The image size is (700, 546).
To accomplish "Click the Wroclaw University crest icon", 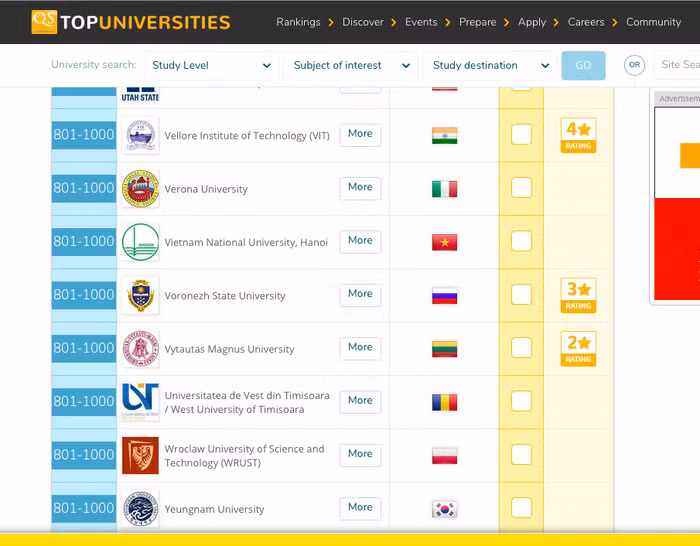I will (140, 455).
